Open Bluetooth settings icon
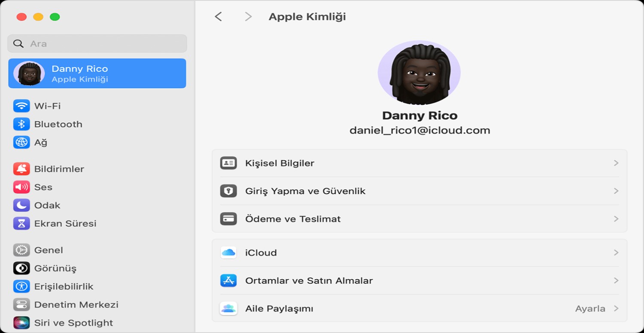The width and height of the screenshot is (644, 333). [21, 124]
